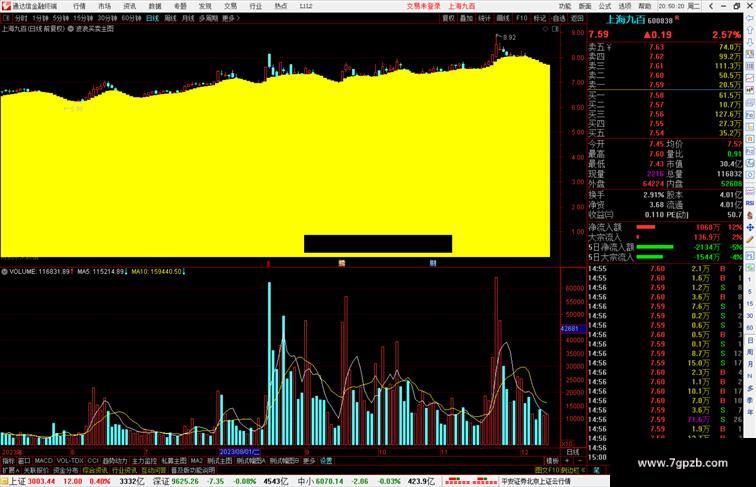Click the 统计 statistics button
The image size is (756, 487).
tap(484, 18)
